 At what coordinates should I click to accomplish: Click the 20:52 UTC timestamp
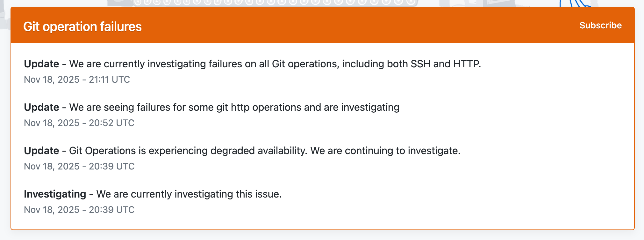(79, 123)
